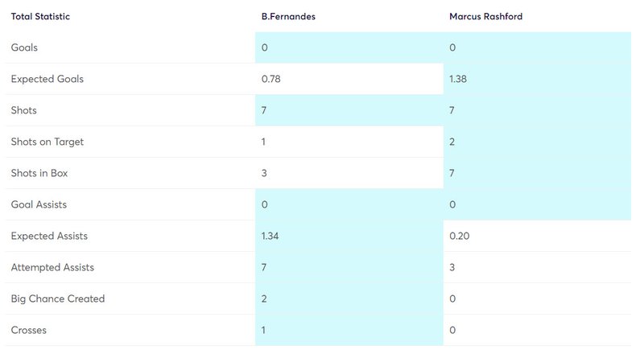The height and width of the screenshot is (350, 644).
Task: Click the Goal Assists row label
Action: 39,204
